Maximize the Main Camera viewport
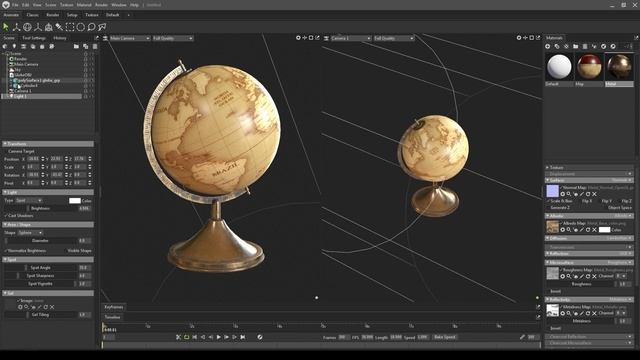Viewport: 640px width, 360px height. (x=311, y=38)
